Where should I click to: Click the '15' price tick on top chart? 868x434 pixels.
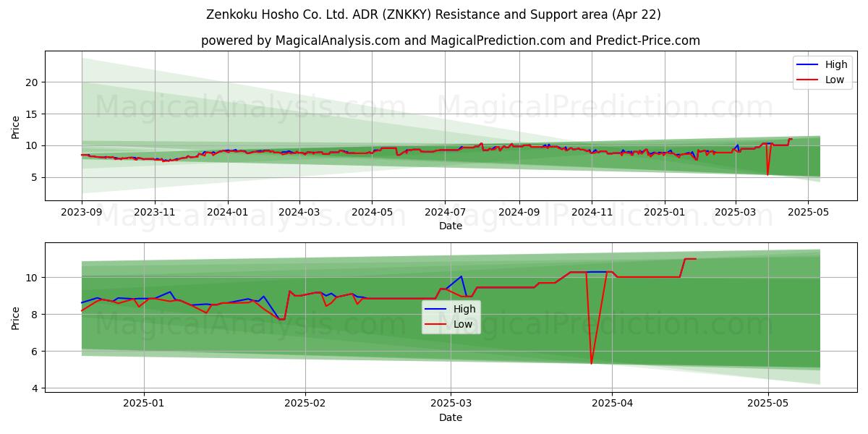click(x=31, y=114)
